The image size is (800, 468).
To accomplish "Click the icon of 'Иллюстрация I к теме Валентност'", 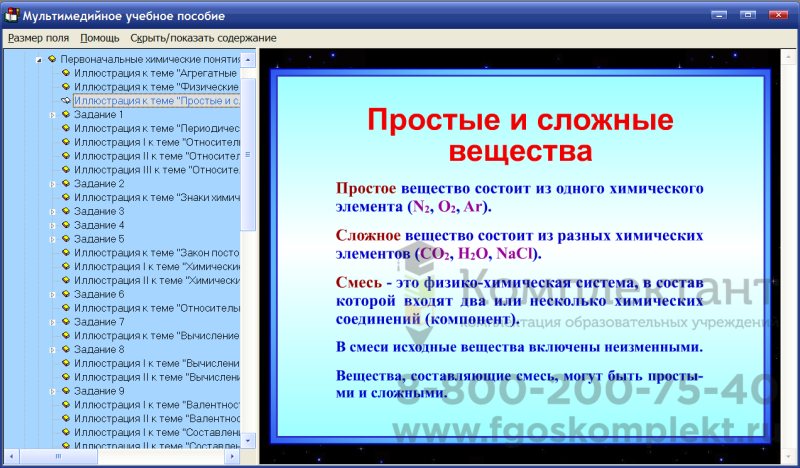I will point(66,404).
